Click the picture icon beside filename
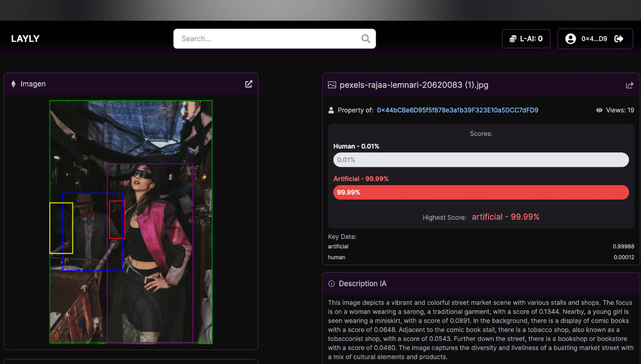 tap(332, 85)
